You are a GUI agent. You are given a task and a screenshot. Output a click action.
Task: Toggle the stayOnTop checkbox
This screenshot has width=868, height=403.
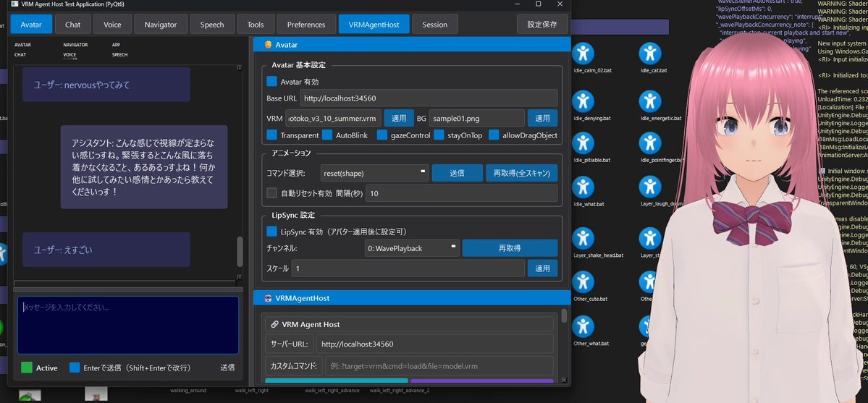439,135
